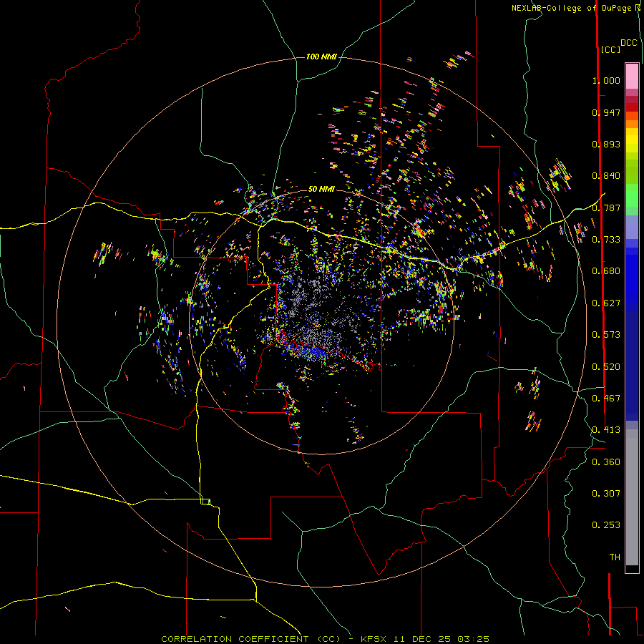This screenshot has height=644, width=644.
Task: Click the bright green segment of the color bar
Action: [632, 195]
